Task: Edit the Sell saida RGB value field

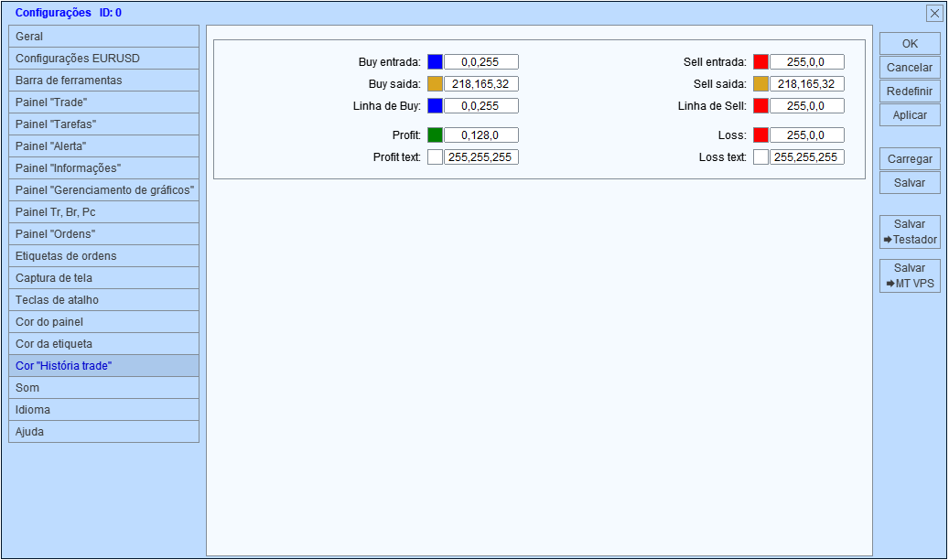Action: (x=807, y=83)
